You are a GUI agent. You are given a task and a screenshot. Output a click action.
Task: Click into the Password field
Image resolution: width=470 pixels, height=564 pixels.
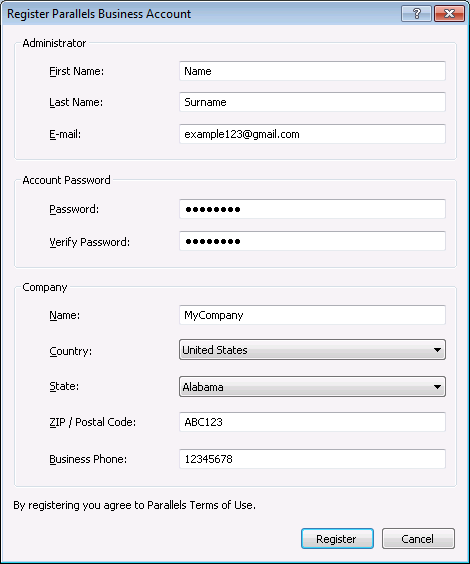tap(312, 209)
